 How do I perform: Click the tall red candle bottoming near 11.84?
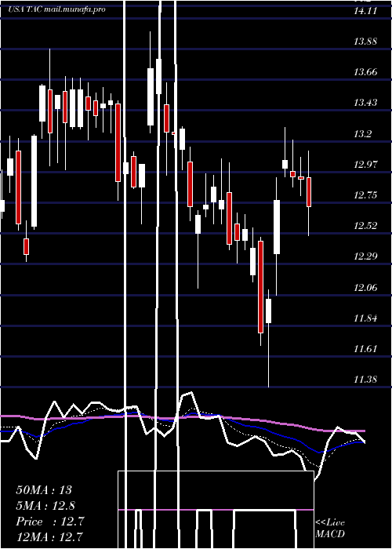point(260,287)
